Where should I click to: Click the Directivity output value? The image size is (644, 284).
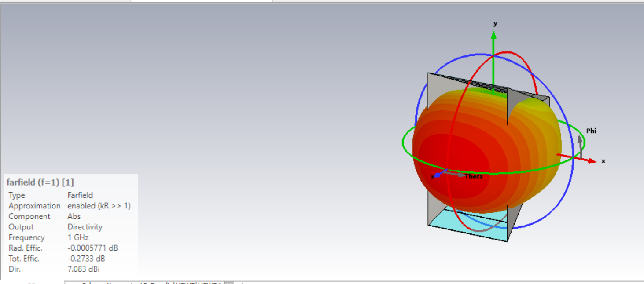pos(85,227)
